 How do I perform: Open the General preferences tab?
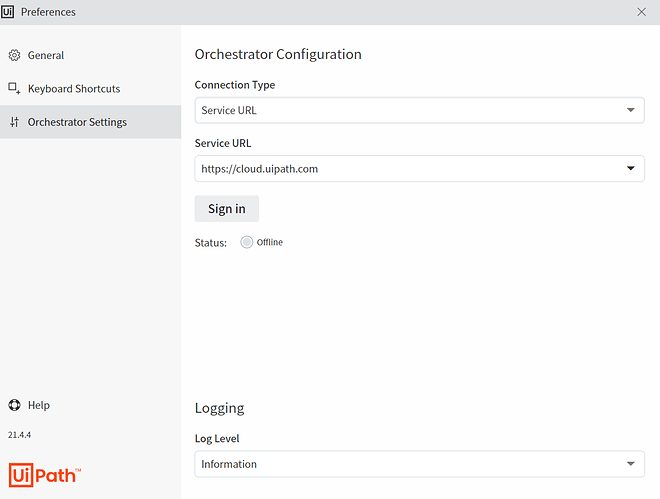(x=90, y=55)
